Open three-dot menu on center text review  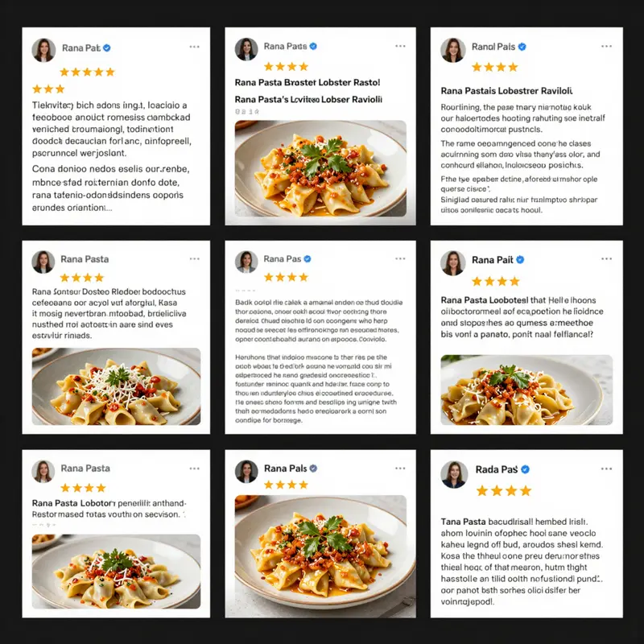(x=400, y=258)
